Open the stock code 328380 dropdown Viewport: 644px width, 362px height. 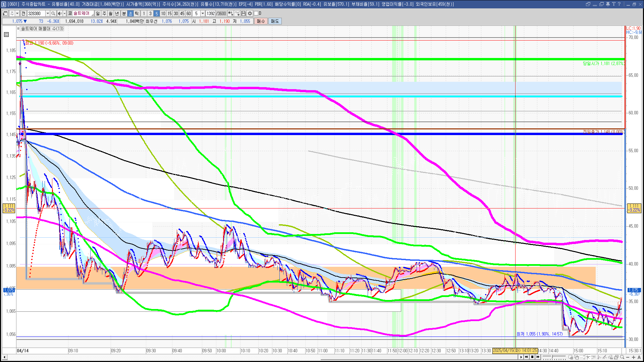pos(48,13)
